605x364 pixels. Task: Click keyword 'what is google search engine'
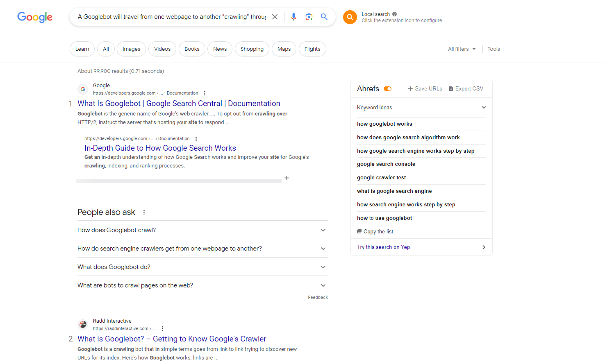(394, 191)
